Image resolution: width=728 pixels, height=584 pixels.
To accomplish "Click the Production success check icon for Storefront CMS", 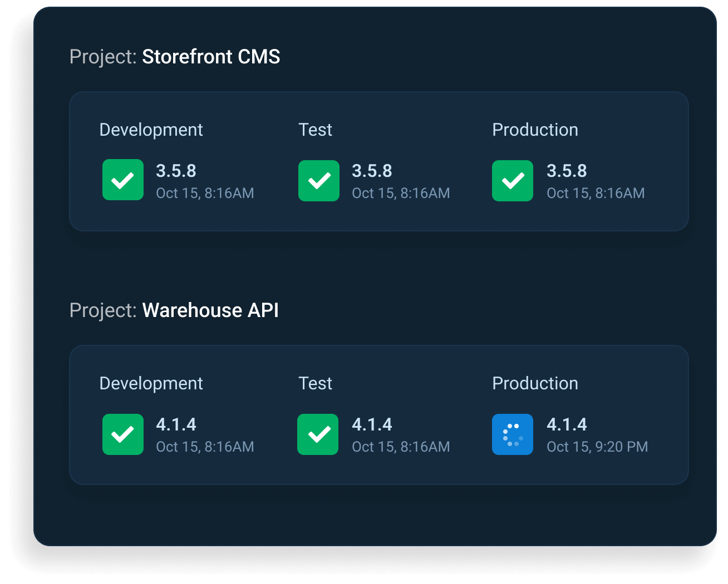I will (512, 180).
